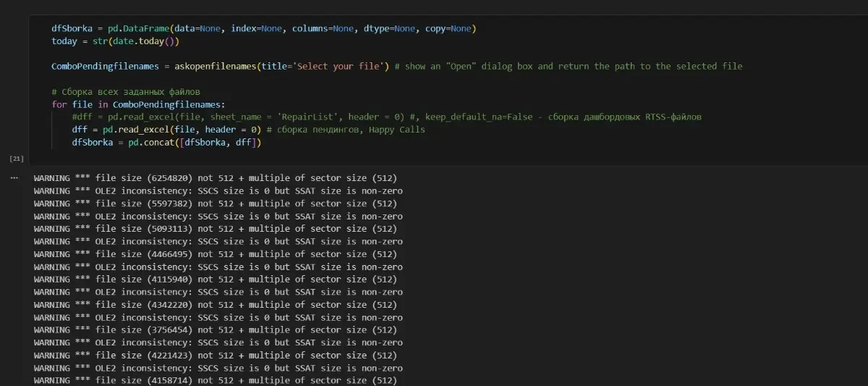Click the warning with file size 5597382

[x=215, y=204]
